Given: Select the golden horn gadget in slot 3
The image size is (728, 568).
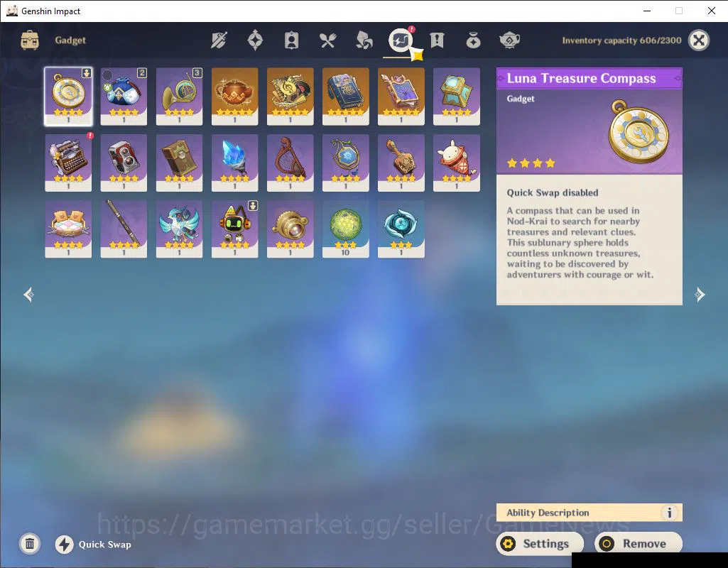Looking at the screenshot, I should (x=179, y=97).
